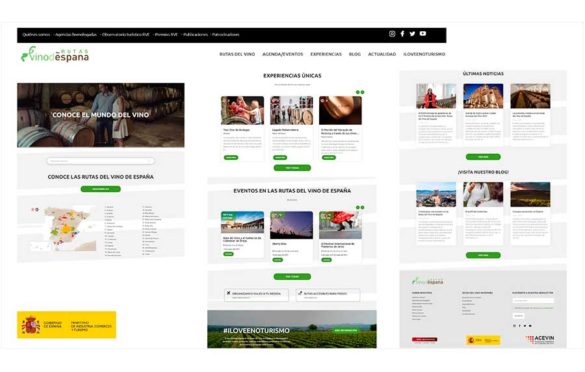Click the blog image of woman in white top
The height and width of the screenshot is (372, 585).
(483, 194)
